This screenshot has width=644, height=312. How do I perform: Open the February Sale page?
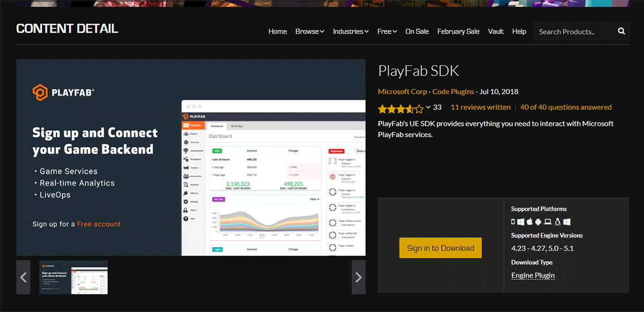(x=458, y=32)
